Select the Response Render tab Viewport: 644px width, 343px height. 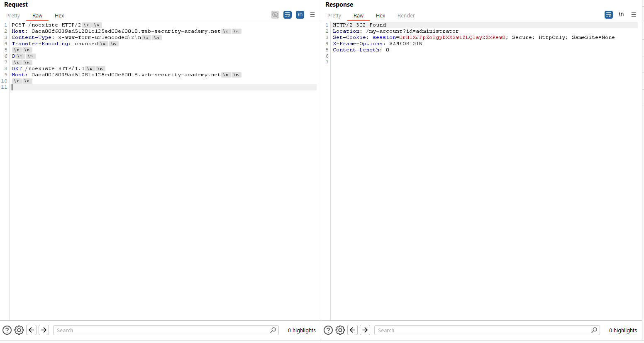[x=406, y=16]
